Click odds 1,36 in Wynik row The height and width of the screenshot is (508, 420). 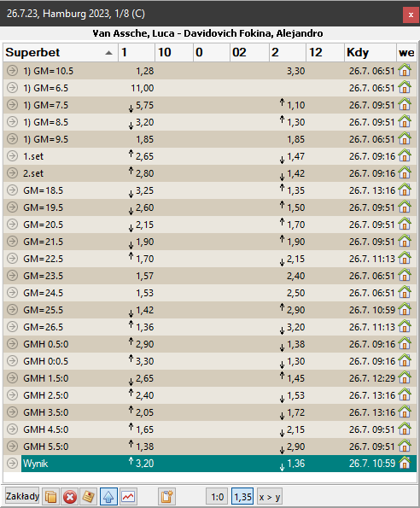click(x=295, y=464)
